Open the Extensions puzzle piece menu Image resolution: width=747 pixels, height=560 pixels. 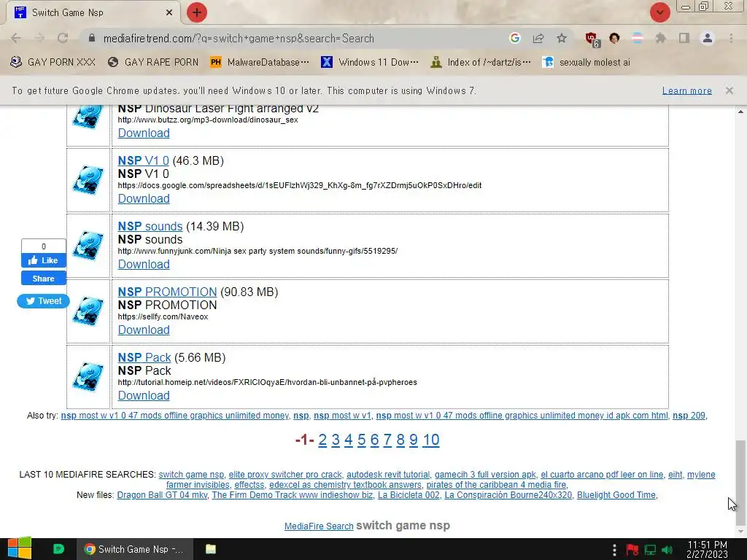661,38
